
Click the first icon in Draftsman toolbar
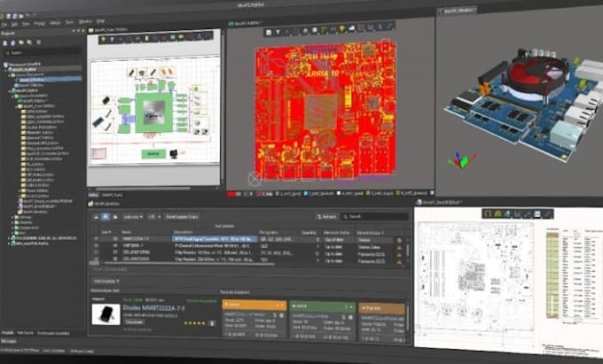[x=489, y=213]
